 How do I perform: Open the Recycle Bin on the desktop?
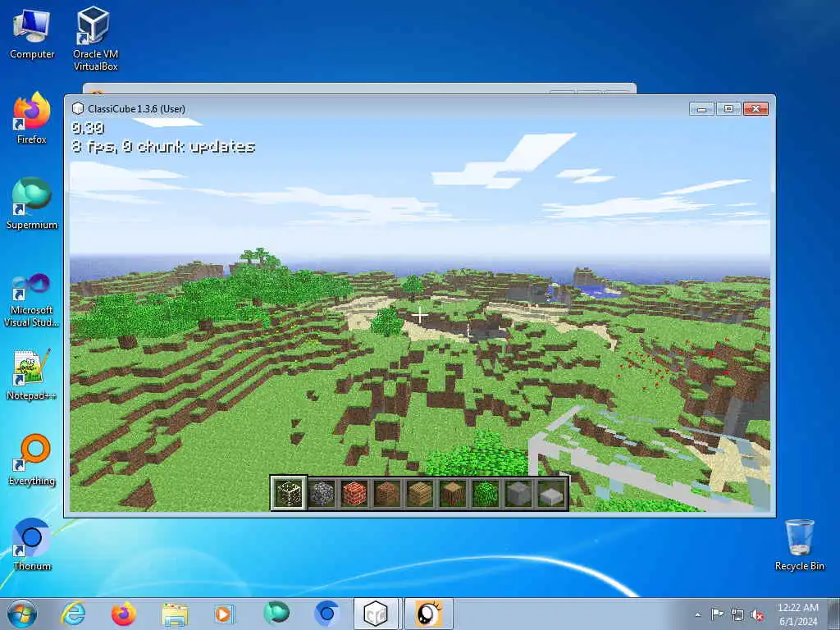(799, 545)
